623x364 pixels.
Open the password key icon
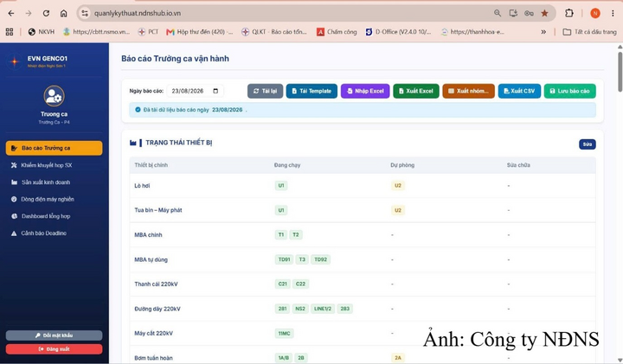pos(529,13)
